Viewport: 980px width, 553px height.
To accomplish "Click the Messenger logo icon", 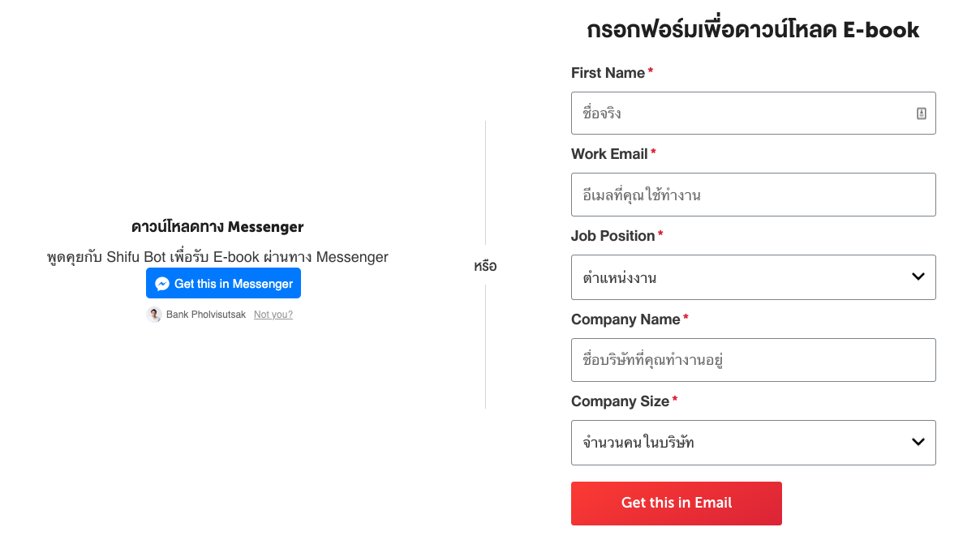I will [x=162, y=284].
